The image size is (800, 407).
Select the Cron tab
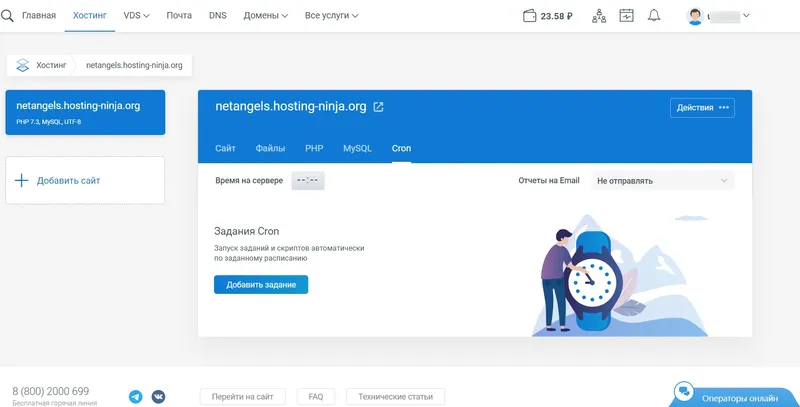[402, 148]
